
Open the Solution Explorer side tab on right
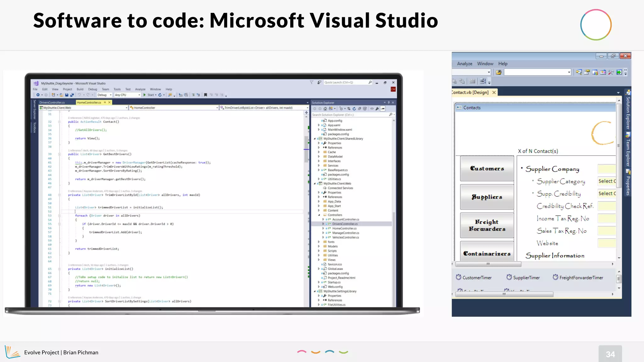point(628,110)
